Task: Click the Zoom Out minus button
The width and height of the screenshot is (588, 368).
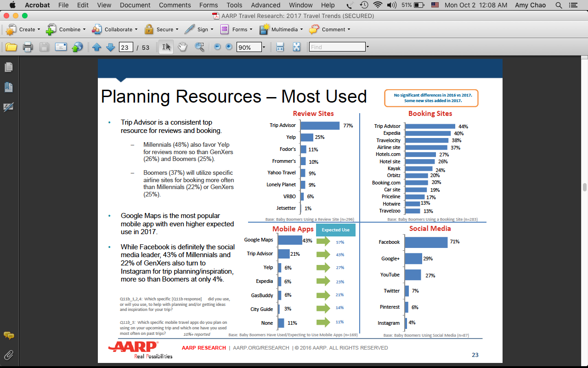Action: pos(217,47)
